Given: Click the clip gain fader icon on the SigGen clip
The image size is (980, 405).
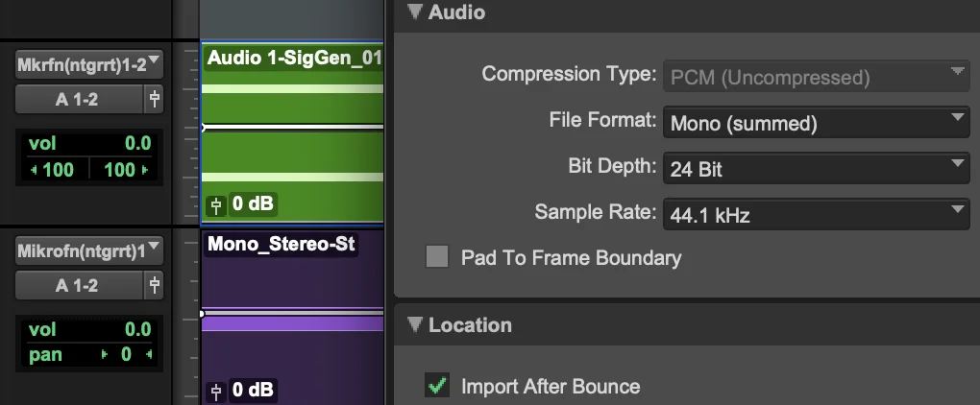Looking at the screenshot, I should point(216,204).
